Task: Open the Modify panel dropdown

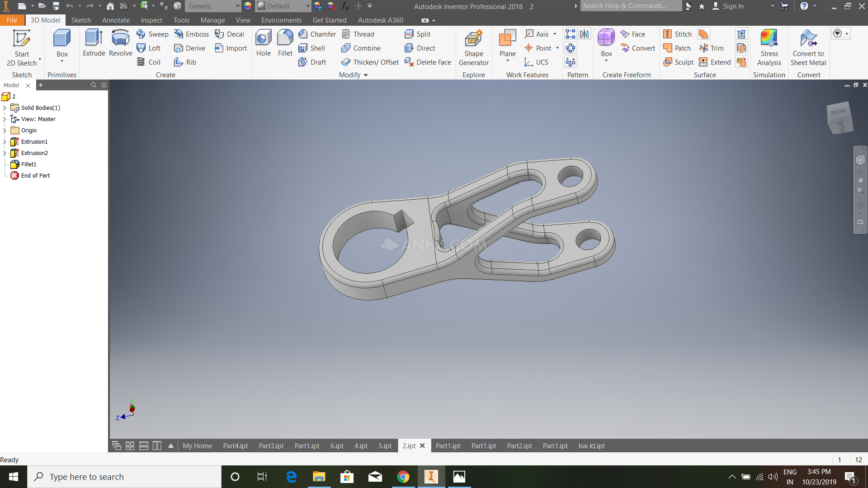Action: pyautogui.click(x=354, y=75)
